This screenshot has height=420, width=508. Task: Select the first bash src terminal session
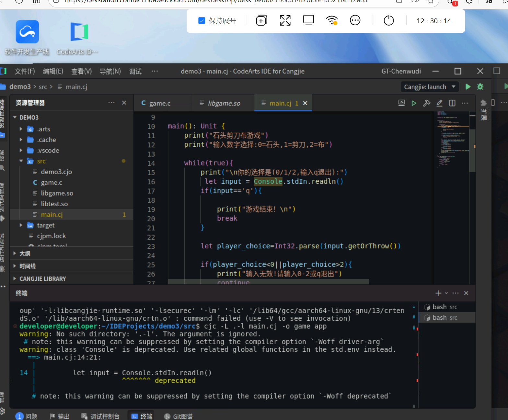coord(447,307)
